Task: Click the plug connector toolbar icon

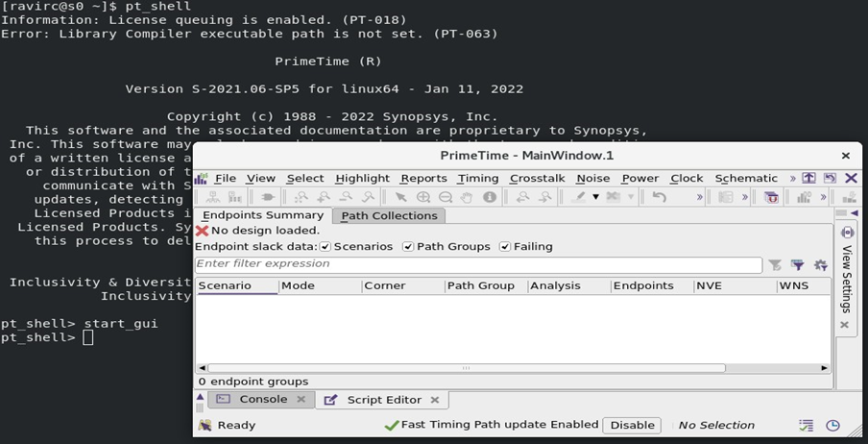Action: [x=268, y=197]
